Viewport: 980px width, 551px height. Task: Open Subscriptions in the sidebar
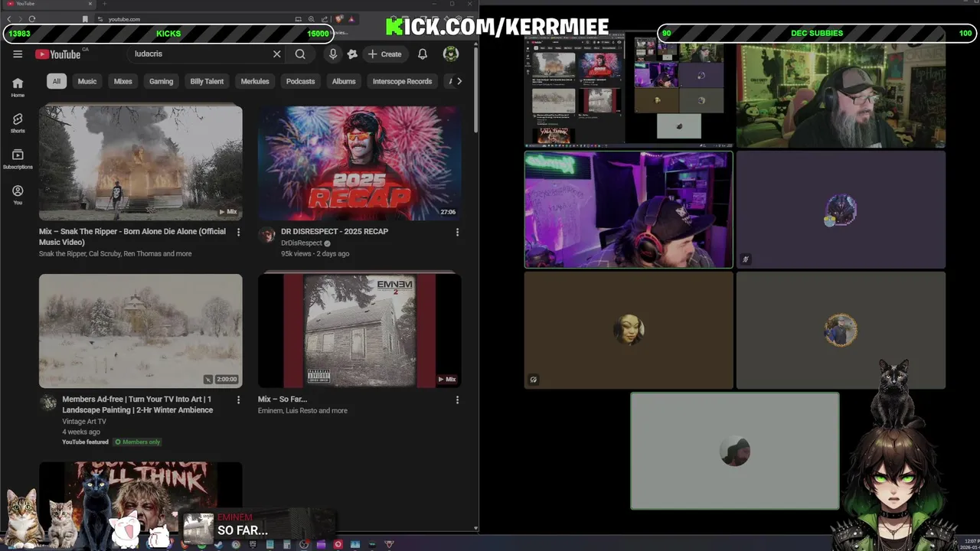18,159
